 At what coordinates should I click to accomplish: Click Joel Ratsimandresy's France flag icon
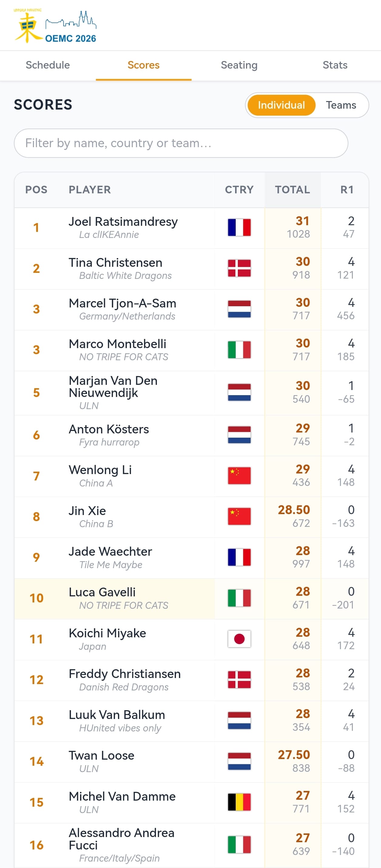pyautogui.click(x=239, y=227)
